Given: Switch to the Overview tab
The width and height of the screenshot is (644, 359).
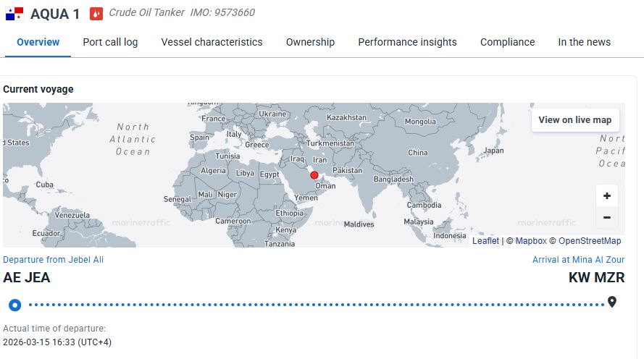Looking at the screenshot, I should tap(38, 42).
